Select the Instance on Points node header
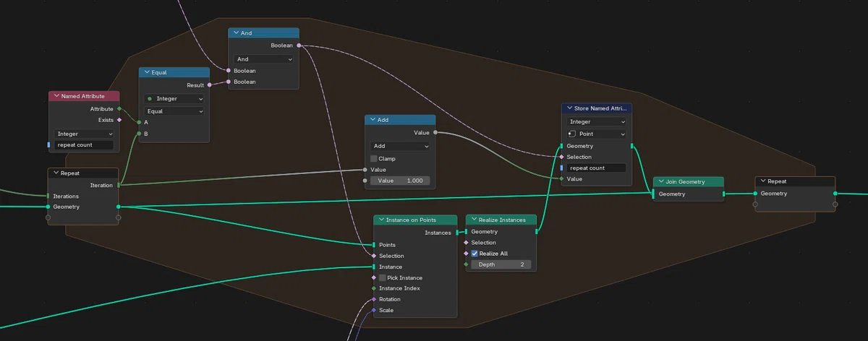The image size is (868, 341). tap(416, 220)
